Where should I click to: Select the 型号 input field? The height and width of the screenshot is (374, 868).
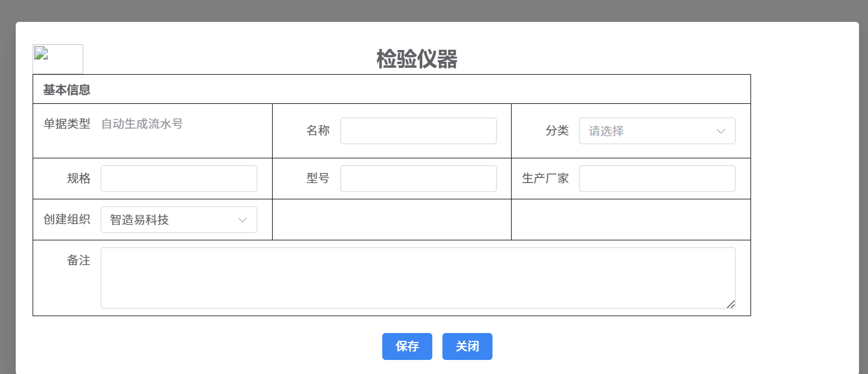tap(418, 179)
